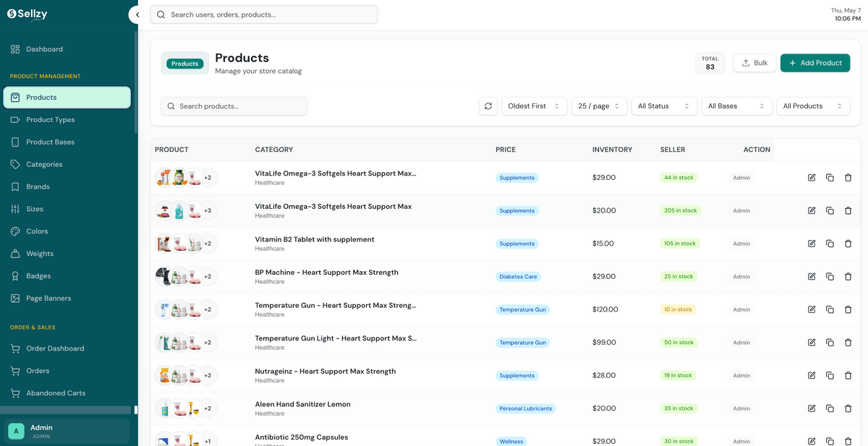This screenshot has width=868, height=446.
Task: Open the All Products filter dropdown
Action: [x=813, y=106]
